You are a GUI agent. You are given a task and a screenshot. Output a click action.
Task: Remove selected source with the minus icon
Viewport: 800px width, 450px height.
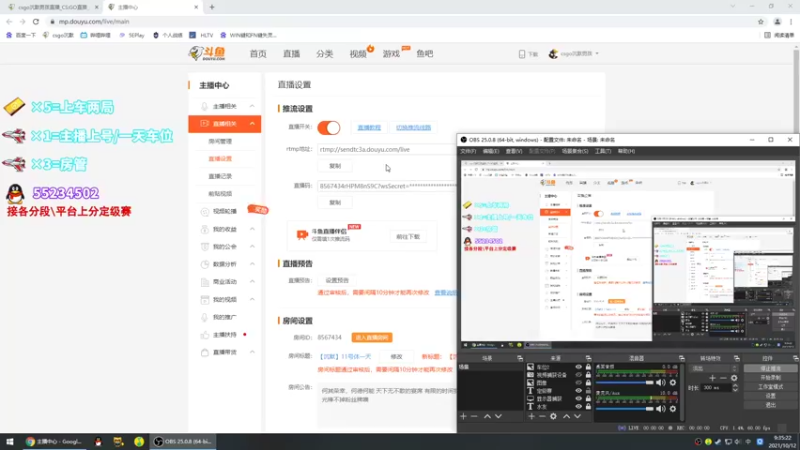(x=542, y=416)
